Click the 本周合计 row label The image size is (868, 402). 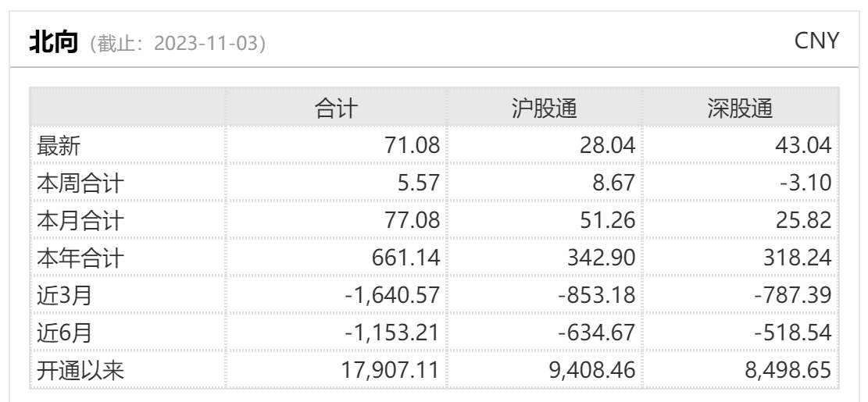80,183
